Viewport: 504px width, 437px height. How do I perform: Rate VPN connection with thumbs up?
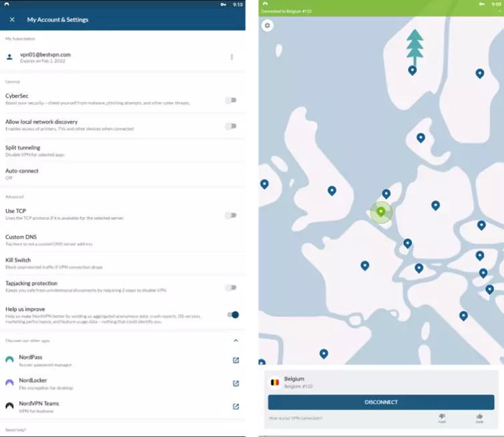[x=479, y=418]
